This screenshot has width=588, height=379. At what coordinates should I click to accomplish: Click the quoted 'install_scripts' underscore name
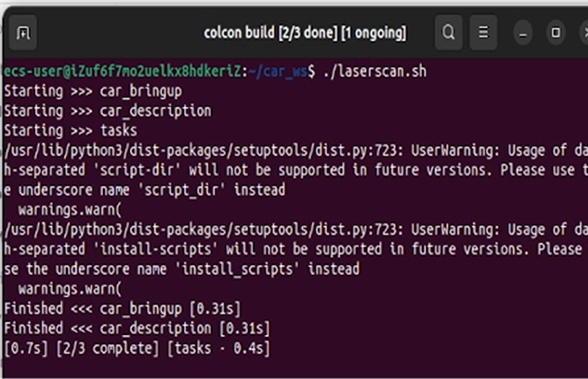tap(240, 269)
